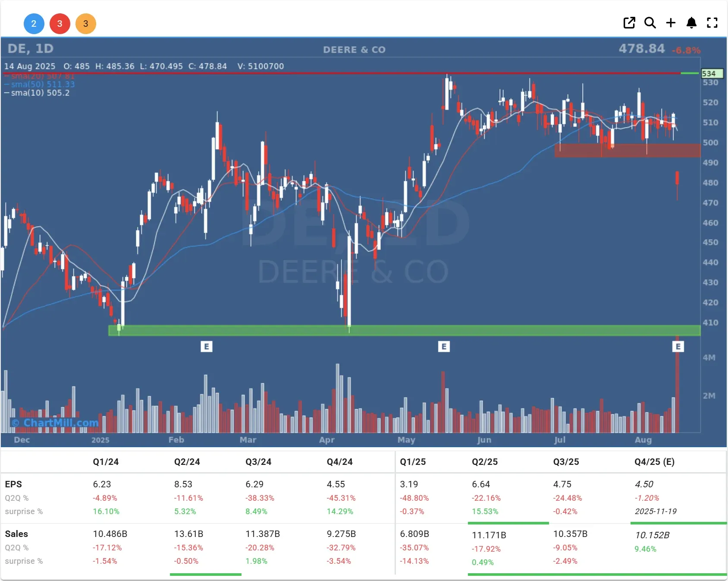The width and height of the screenshot is (728, 581).
Task: Click the Sales value 11.171B
Action: [489, 535]
